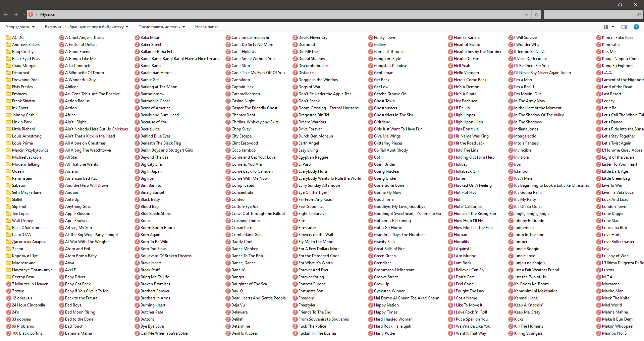
Task: Select the file Gangnam Style
Action: tap(385, 59)
